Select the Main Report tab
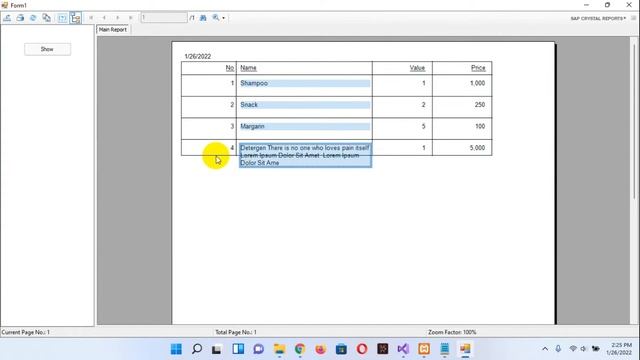Screen dimensions: 640x360 pyautogui.click(x=113, y=30)
